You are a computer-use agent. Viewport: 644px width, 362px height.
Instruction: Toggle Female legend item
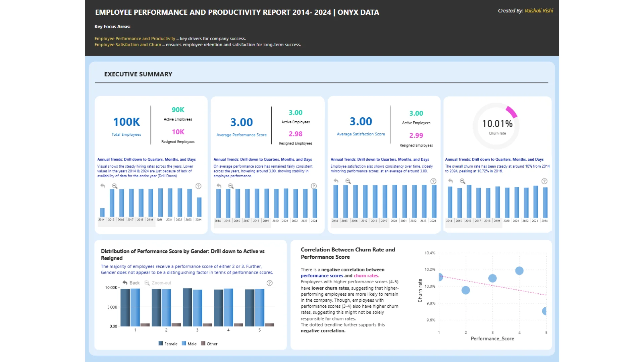click(x=168, y=344)
